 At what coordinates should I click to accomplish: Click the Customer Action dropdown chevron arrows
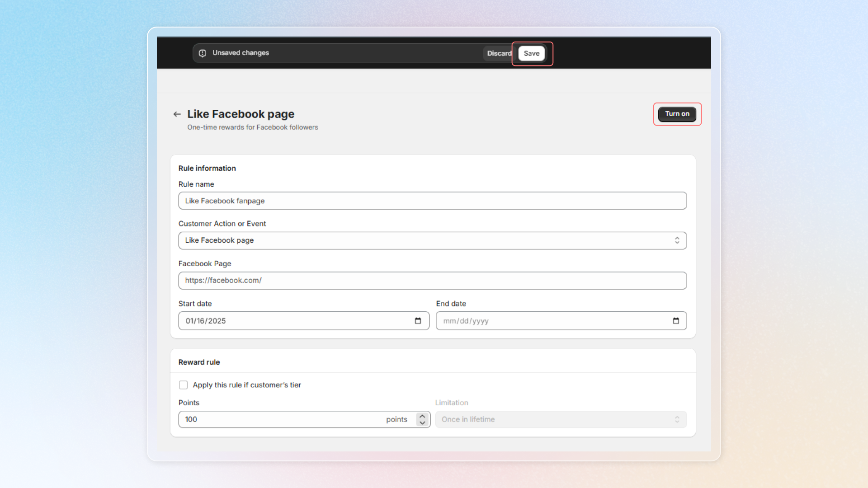(x=677, y=240)
